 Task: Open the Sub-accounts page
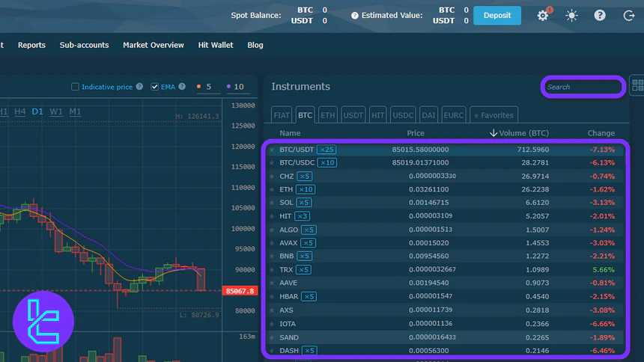pos(84,45)
